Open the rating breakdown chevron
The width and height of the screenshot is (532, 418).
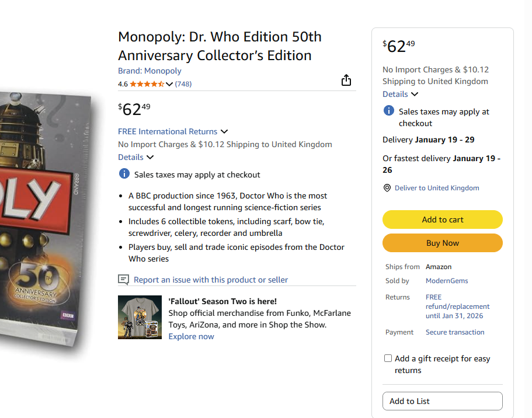pyautogui.click(x=169, y=84)
